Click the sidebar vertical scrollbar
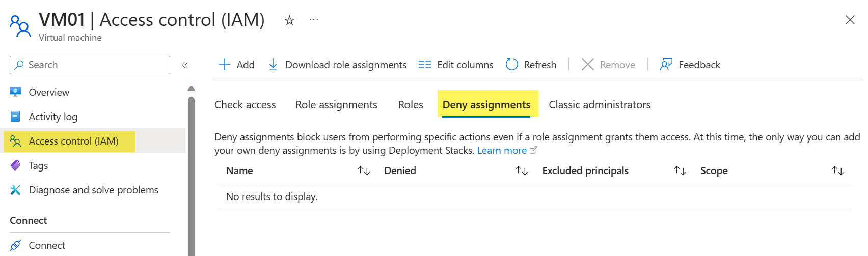This screenshot has height=256, width=868. [191, 173]
